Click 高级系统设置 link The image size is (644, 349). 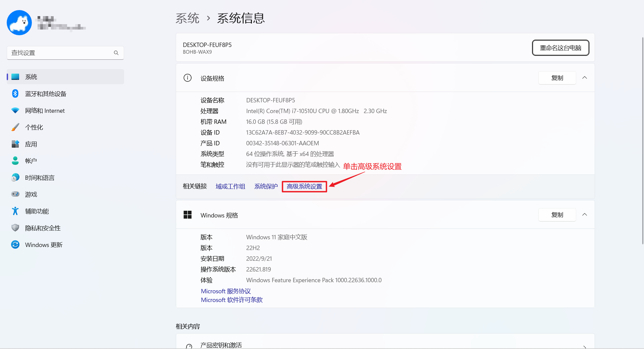click(305, 186)
